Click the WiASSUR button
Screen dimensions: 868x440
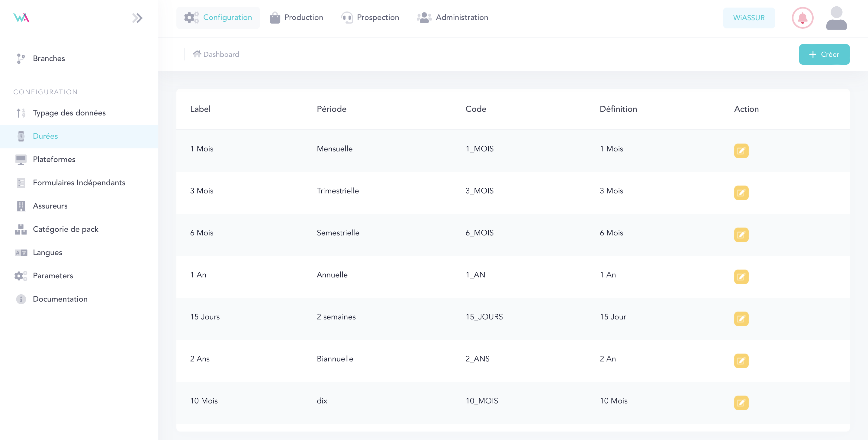[749, 18]
